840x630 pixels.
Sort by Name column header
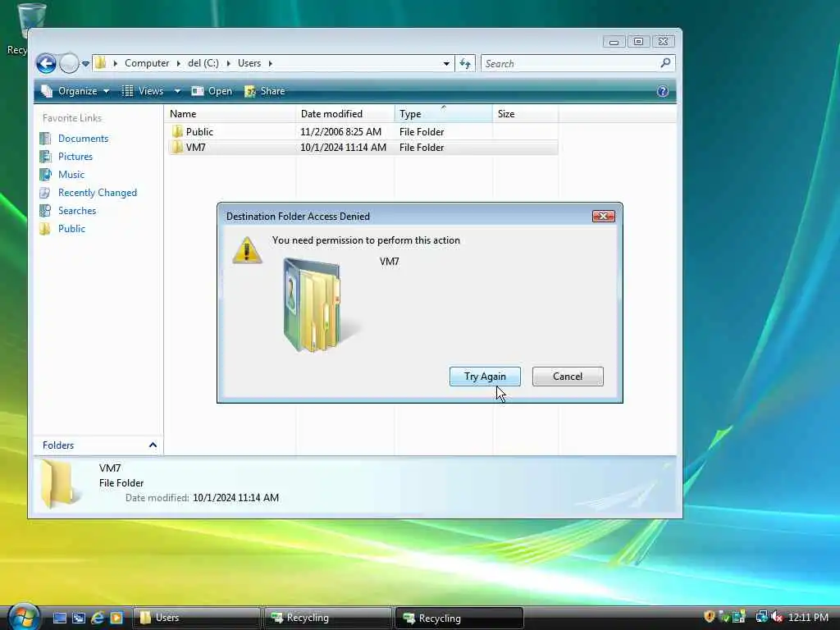(x=231, y=113)
